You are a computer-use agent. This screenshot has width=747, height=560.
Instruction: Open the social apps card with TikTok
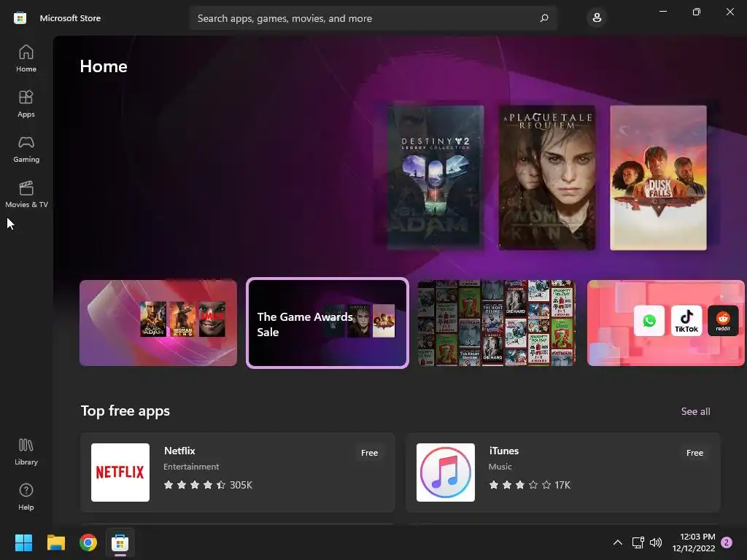pos(665,323)
